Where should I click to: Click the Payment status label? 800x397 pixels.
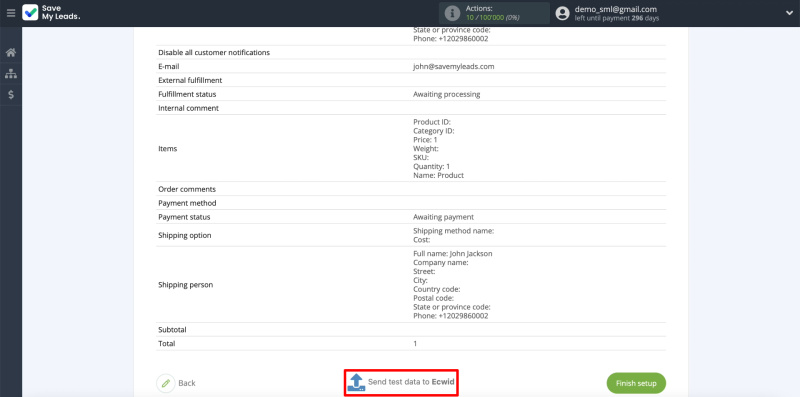(x=184, y=217)
